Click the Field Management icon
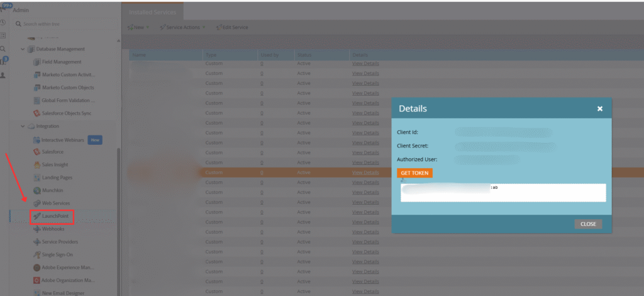The width and height of the screenshot is (644, 296). 37,62
